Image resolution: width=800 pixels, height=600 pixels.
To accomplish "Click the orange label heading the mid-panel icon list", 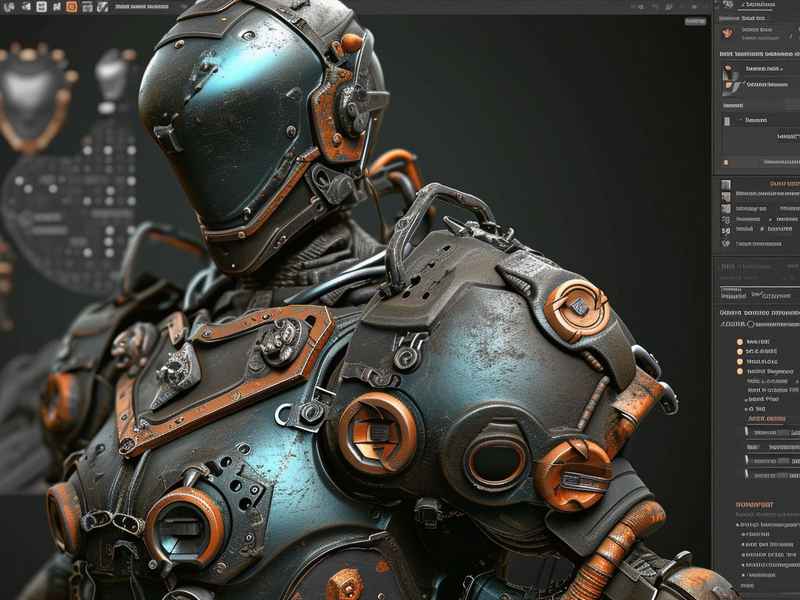I will tap(785, 184).
